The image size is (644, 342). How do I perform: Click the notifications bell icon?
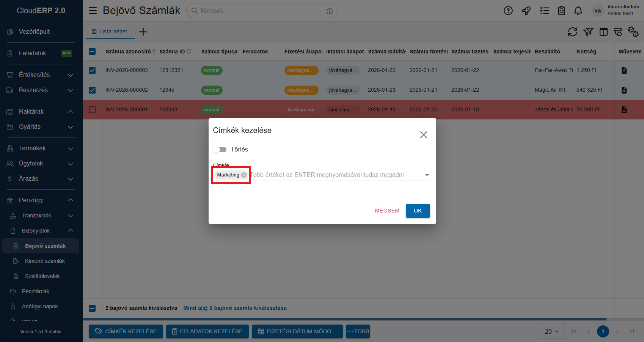pos(578,11)
